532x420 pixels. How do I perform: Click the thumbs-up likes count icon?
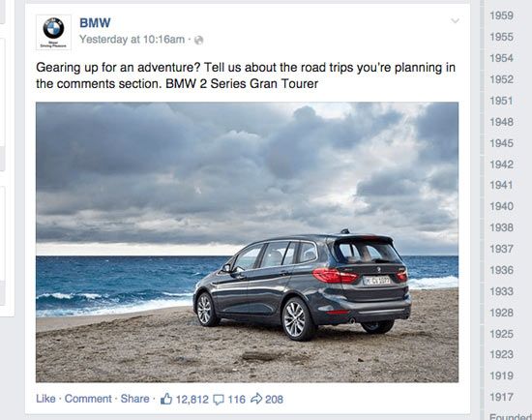(166, 399)
